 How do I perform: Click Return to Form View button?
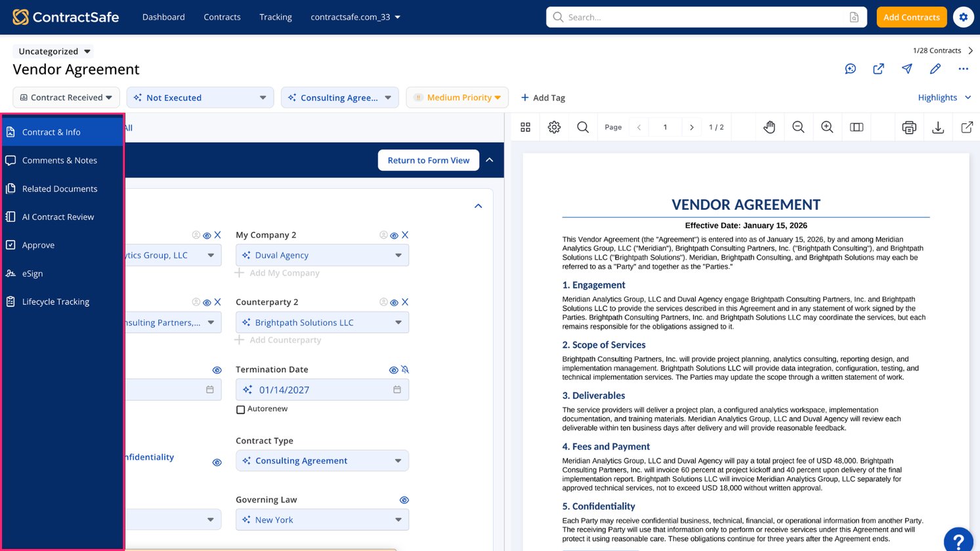tap(429, 160)
